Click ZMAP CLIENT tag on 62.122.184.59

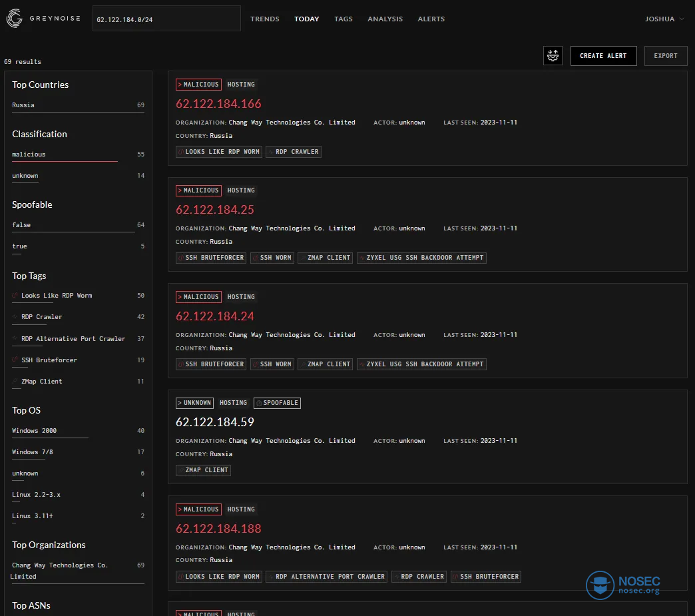(x=203, y=470)
